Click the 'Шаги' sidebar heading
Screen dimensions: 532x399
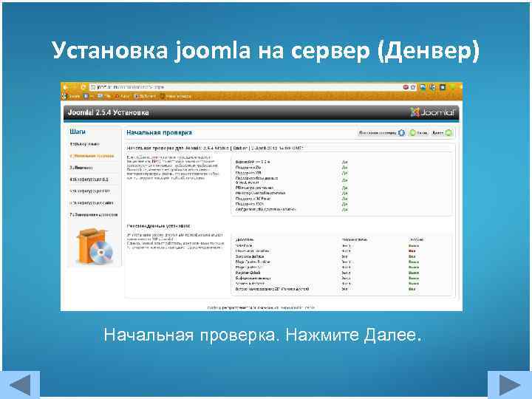[x=78, y=132]
